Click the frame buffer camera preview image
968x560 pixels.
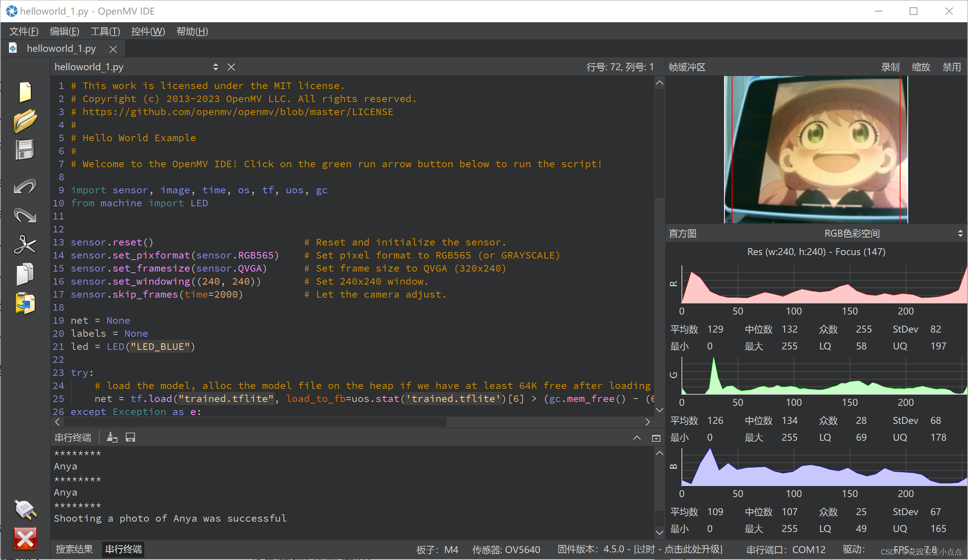tap(816, 150)
